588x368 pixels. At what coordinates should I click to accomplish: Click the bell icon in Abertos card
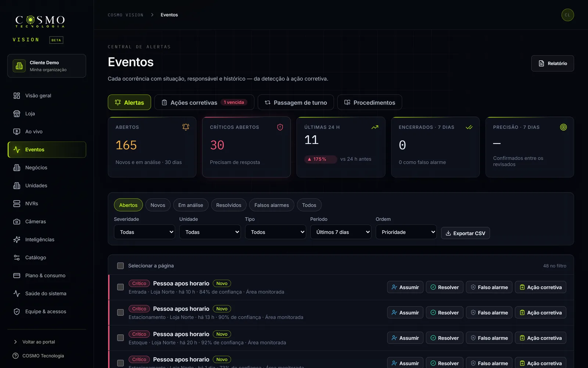(186, 127)
